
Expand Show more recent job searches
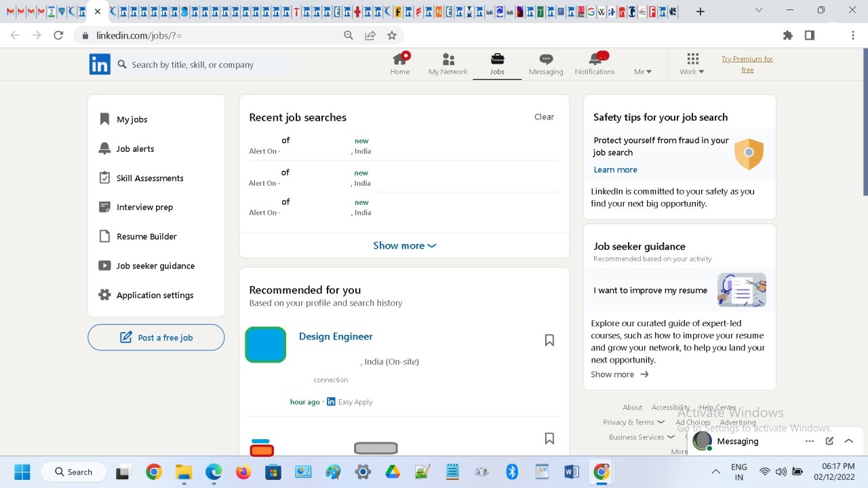click(x=404, y=245)
